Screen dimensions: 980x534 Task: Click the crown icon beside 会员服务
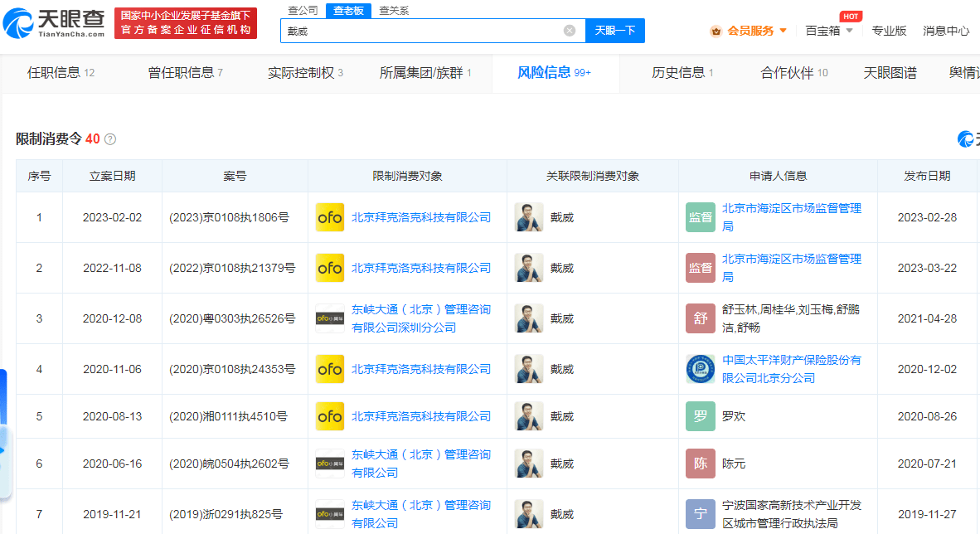pyautogui.click(x=716, y=31)
